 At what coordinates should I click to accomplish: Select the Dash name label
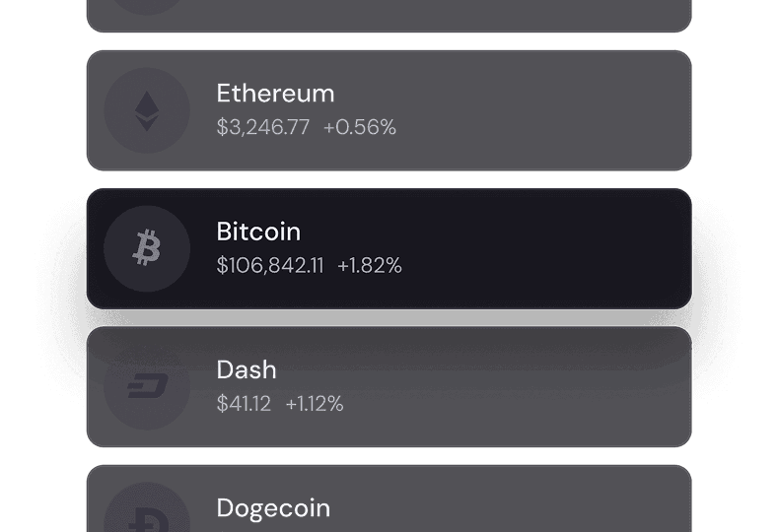point(247,369)
